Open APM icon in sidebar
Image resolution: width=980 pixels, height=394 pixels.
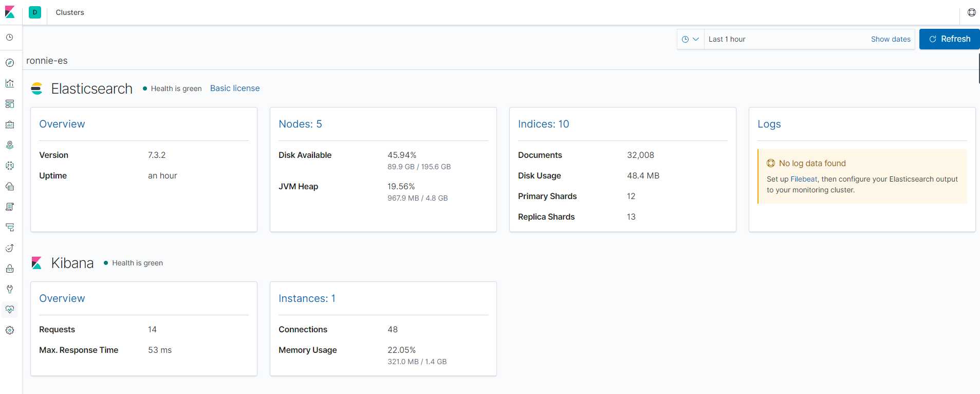pos(10,227)
